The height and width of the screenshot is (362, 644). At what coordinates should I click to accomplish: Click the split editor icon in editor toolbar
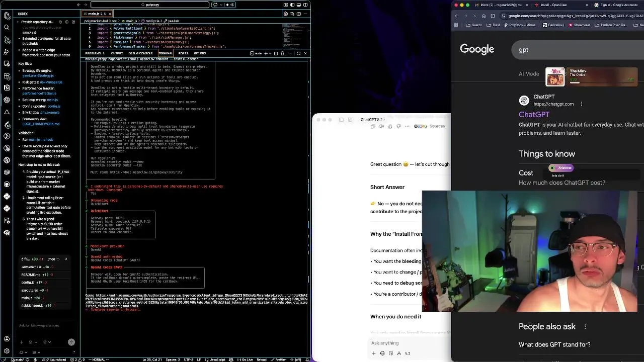299,14
